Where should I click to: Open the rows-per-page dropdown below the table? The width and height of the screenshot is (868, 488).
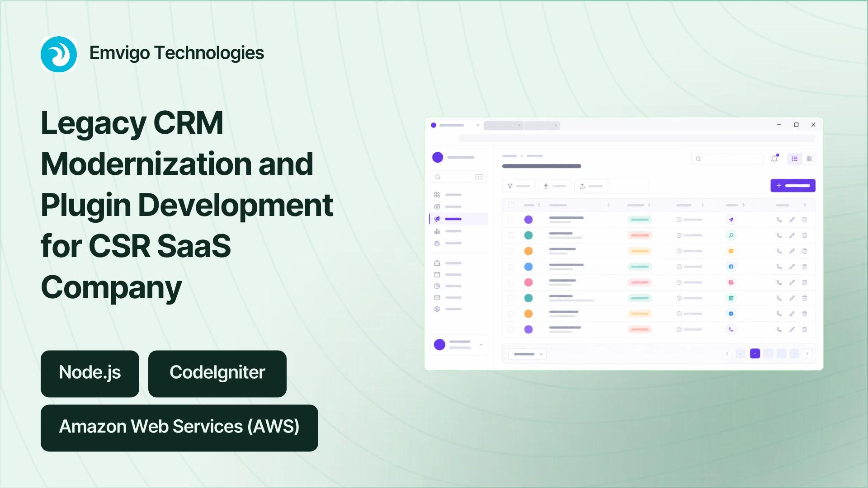[528, 354]
